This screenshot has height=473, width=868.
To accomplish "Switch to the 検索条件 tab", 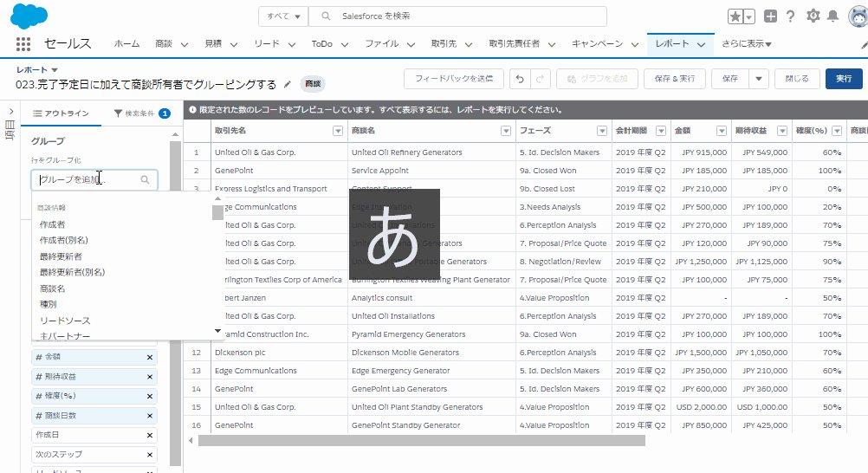I will click(142, 113).
